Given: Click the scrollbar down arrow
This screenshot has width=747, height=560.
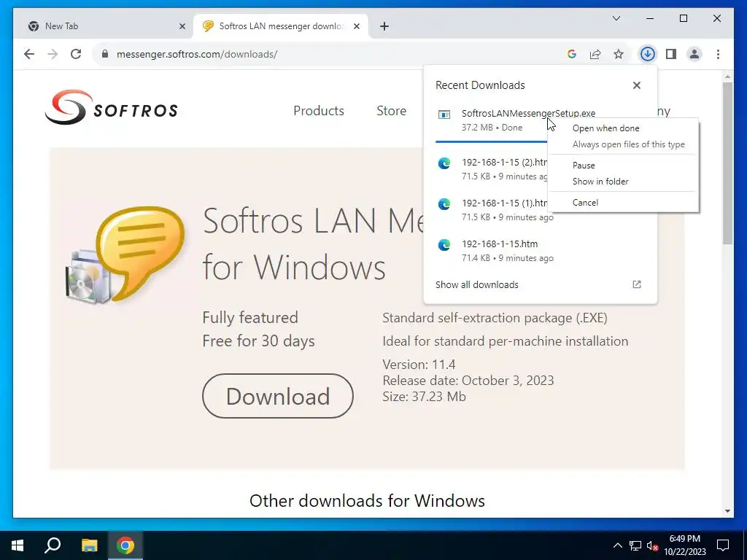Looking at the screenshot, I should click(727, 511).
